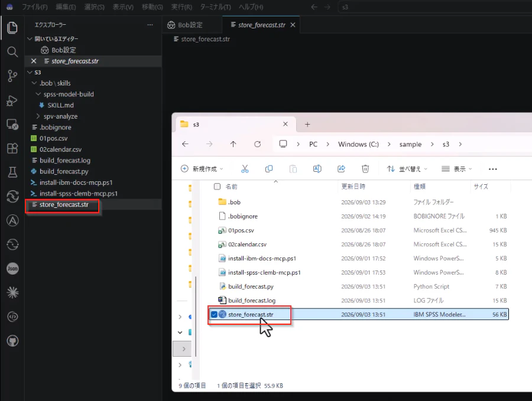Open build_forecast.py in the Explorer tree
Image resolution: width=532 pixels, height=401 pixels.
coord(64,171)
